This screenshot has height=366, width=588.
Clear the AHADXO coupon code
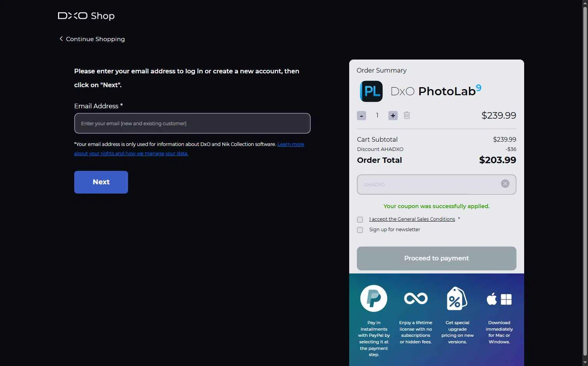(x=505, y=184)
